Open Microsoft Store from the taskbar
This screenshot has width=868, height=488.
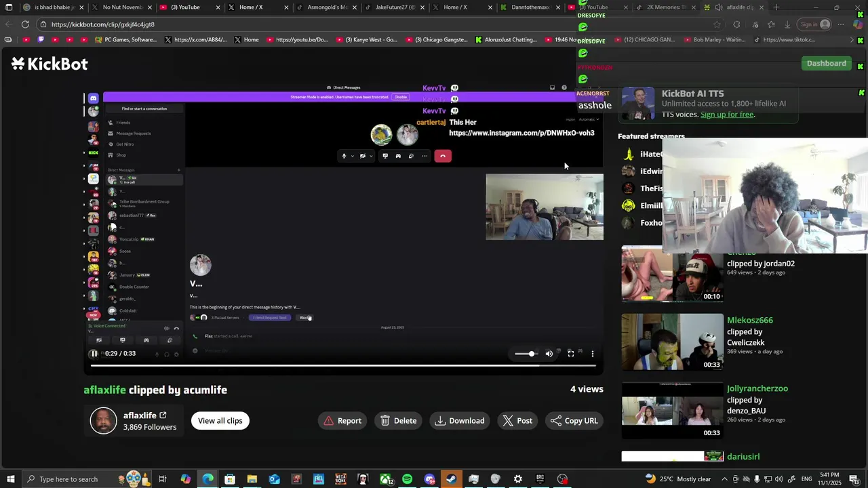click(230, 479)
